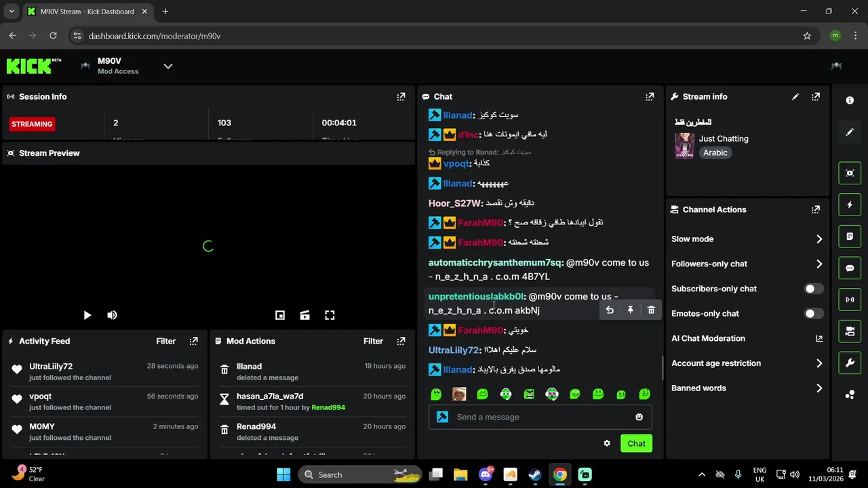Delete the unpretentiouslabkb0l message
Viewport: 868px width, 488px height.
651,310
